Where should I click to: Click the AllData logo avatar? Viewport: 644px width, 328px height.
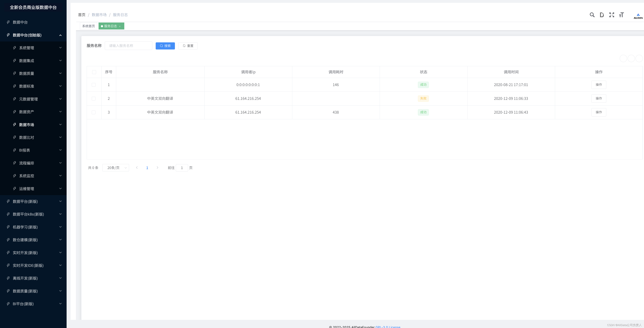click(638, 16)
